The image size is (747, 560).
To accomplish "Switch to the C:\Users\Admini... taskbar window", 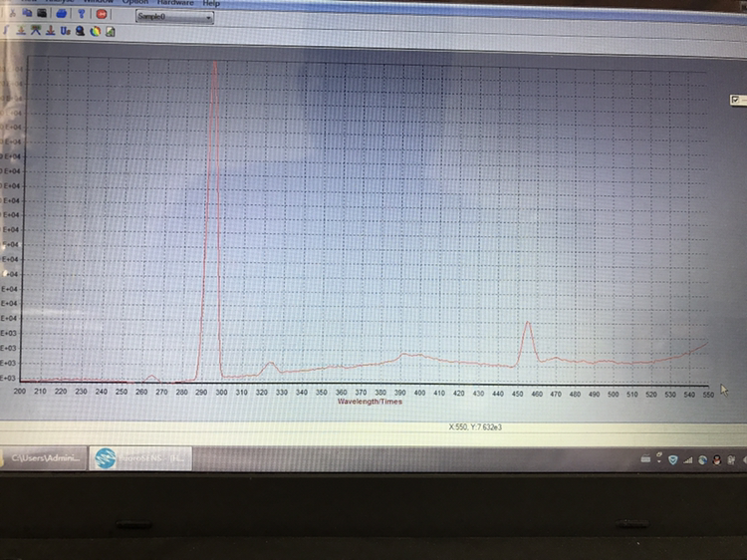I will click(x=44, y=458).
